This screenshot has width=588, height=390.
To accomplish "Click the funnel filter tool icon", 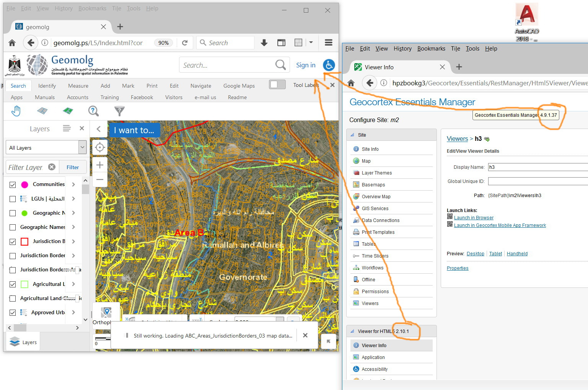I will (119, 111).
